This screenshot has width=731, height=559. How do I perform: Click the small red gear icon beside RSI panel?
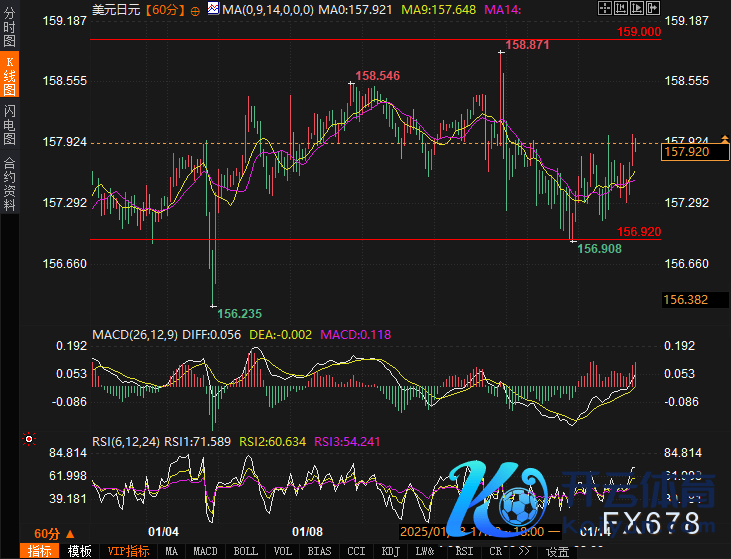coord(27,438)
